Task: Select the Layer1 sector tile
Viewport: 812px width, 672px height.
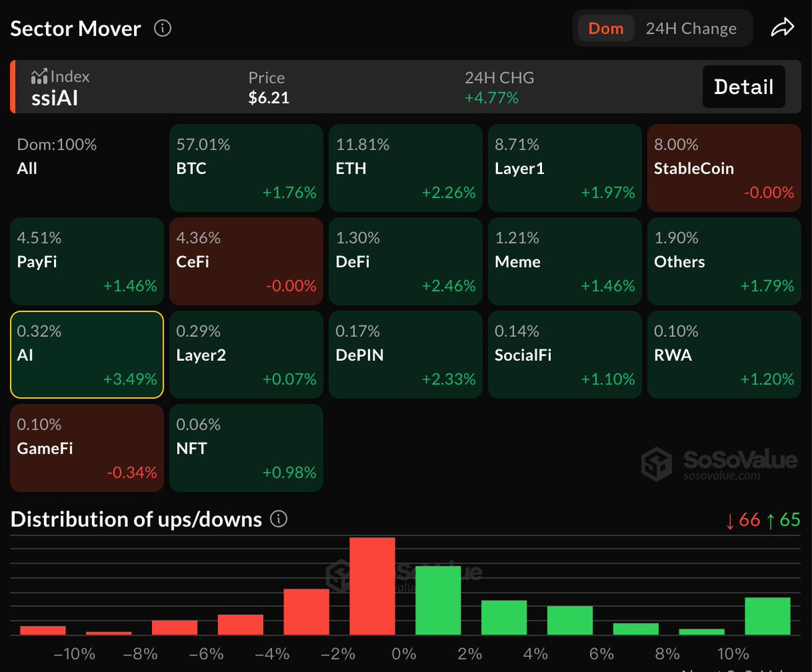Action: (565, 167)
